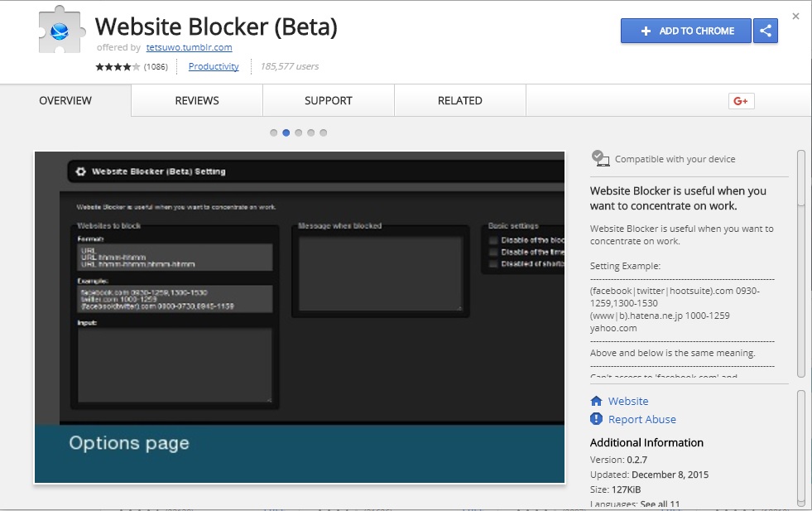Click the Setting Example: text
Screen dimensions: 812x511
[625, 266]
